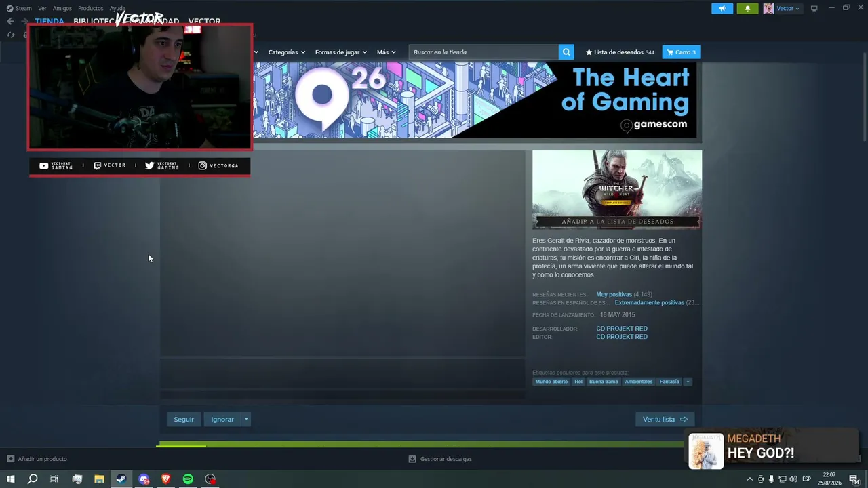
Task: Open Spotify from the taskbar
Action: pyautogui.click(x=188, y=479)
